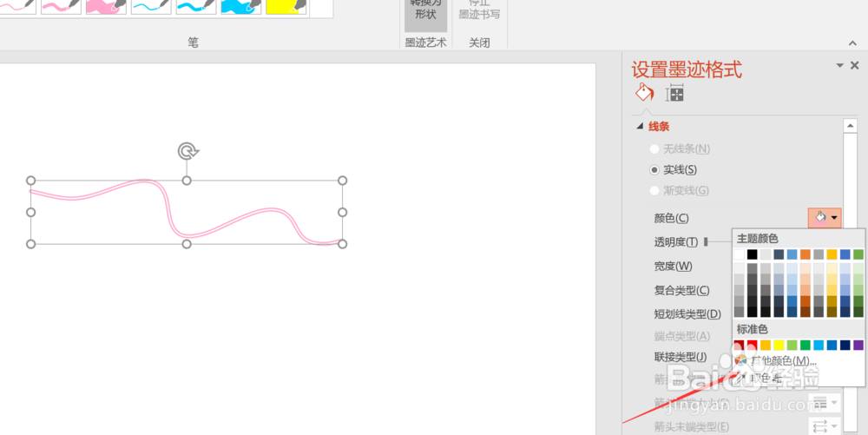Pick dark blue-gray theme color swatch
This screenshot has height=435, width=868.
tap(779, 254)
